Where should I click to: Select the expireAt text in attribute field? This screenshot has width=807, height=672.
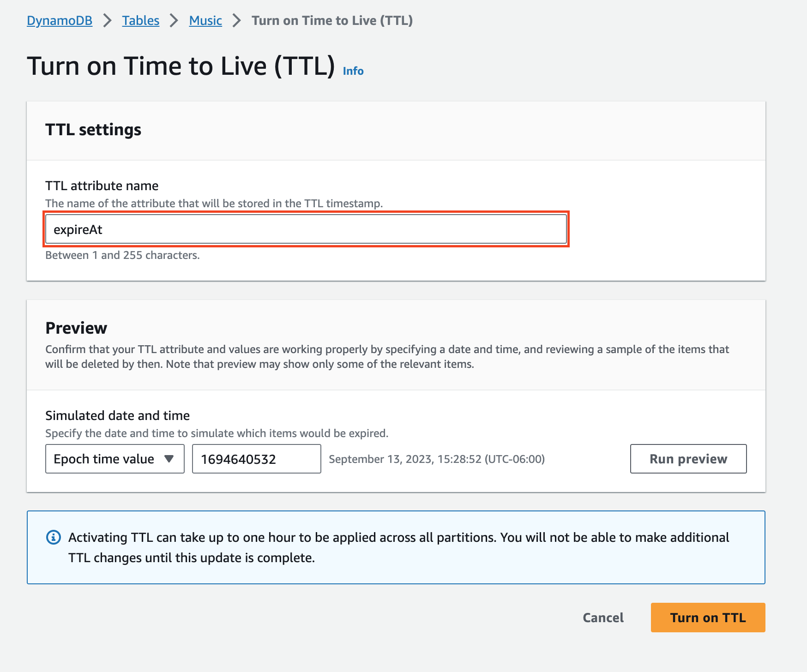click(79, 228)
